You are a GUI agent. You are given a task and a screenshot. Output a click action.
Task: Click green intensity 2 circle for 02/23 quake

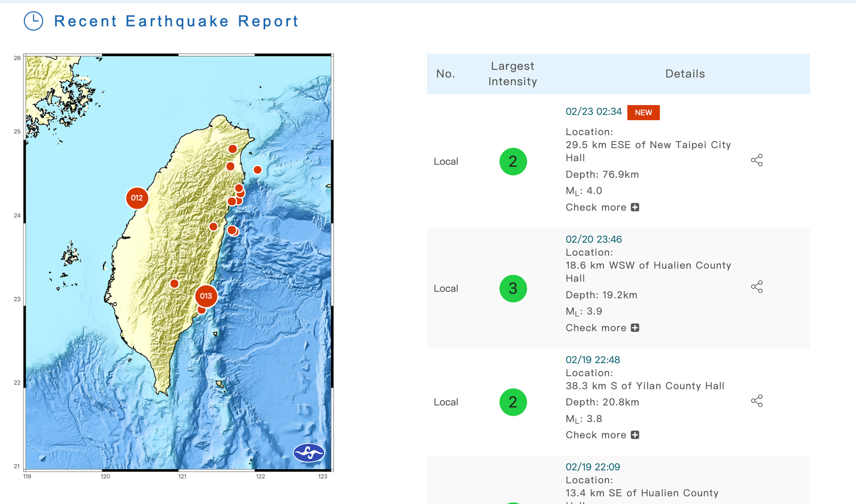coord(513,161)
